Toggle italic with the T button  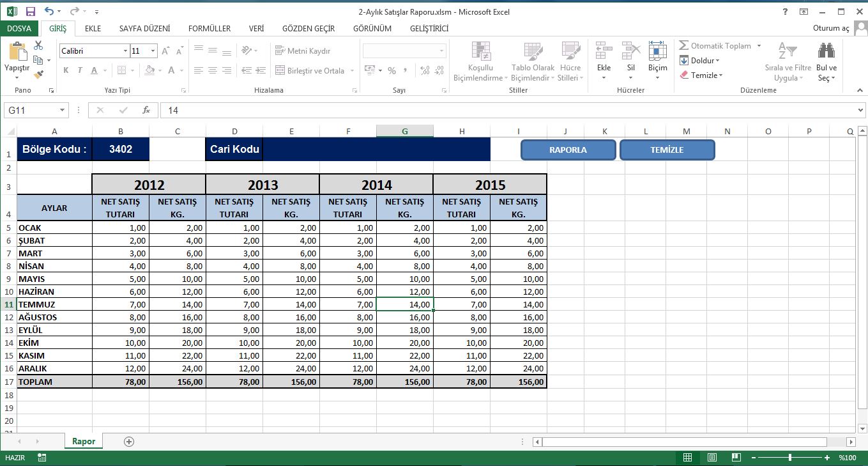coord(80,70)
